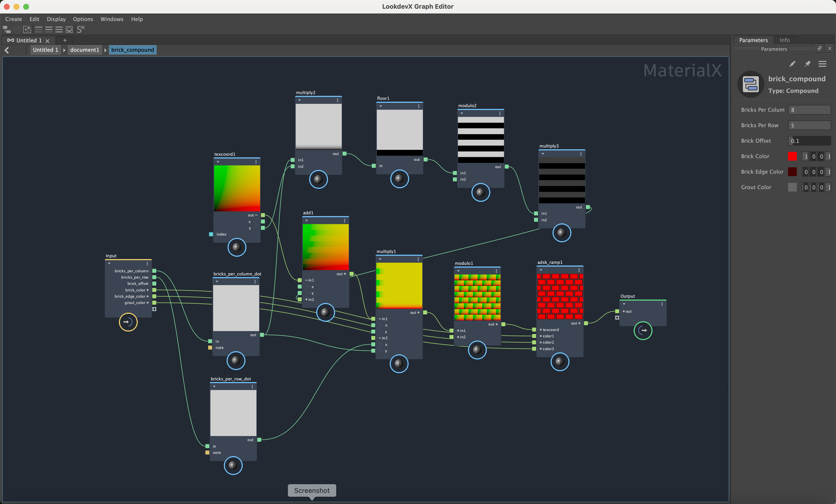Add a new graph tab with the plus
Viewport: 836px width, 504px height.
65,40
